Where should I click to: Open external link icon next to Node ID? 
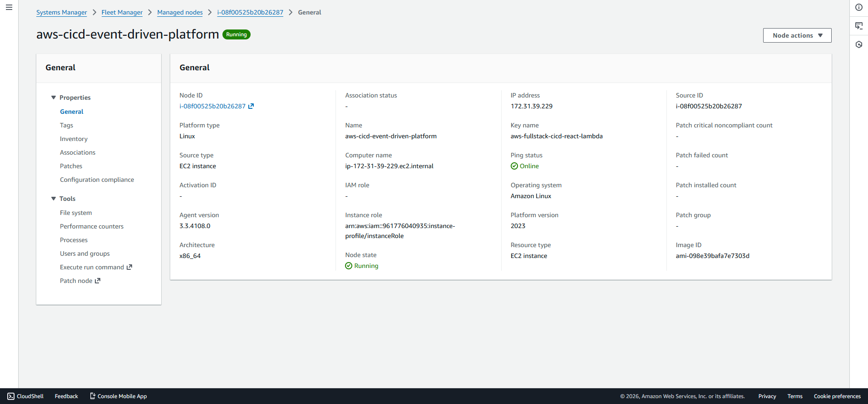[x=251, y=106]
